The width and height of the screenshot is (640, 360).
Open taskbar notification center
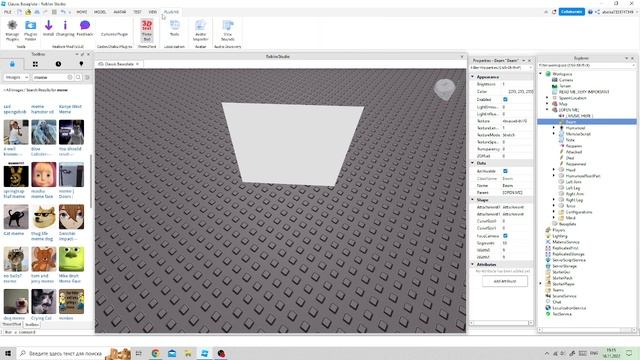629,353
